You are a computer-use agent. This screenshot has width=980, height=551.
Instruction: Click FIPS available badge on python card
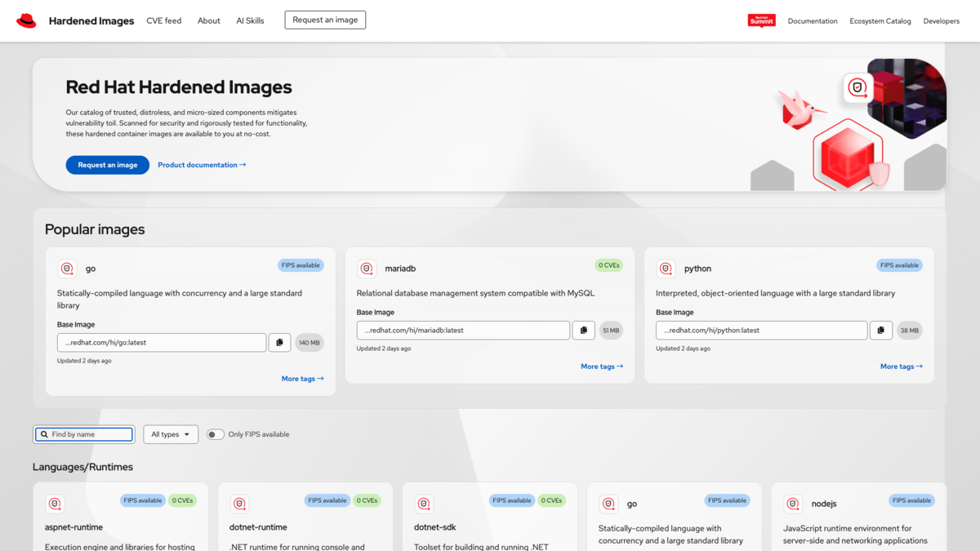(899, 265)
